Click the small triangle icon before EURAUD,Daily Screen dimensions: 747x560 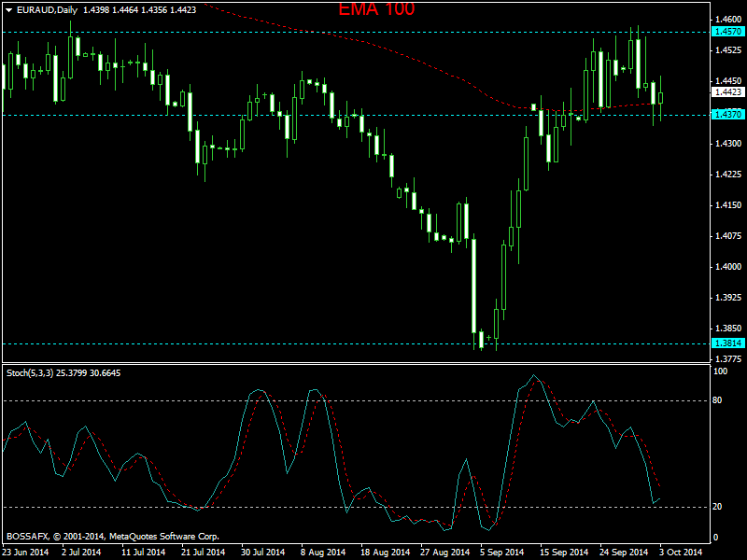8,10
